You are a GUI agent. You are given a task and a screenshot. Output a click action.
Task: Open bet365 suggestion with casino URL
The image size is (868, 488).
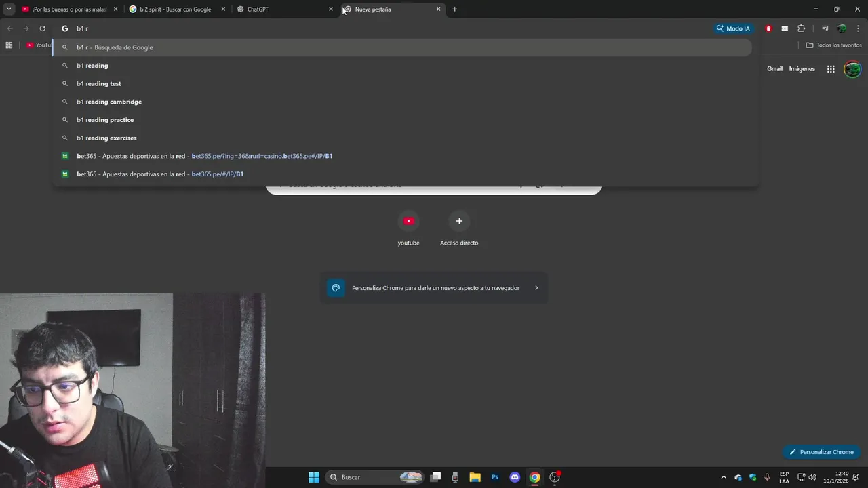coord(403,156)
